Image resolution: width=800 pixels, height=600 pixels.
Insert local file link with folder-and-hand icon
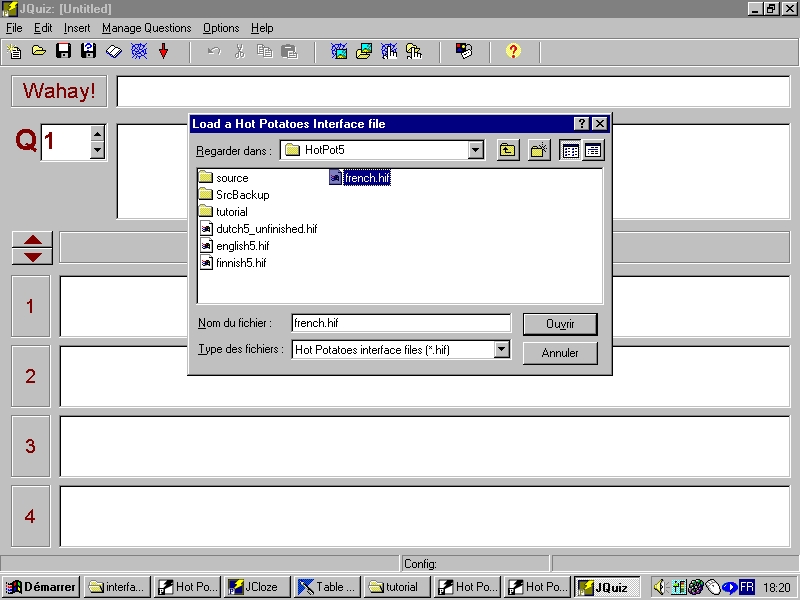pos(414,51)
